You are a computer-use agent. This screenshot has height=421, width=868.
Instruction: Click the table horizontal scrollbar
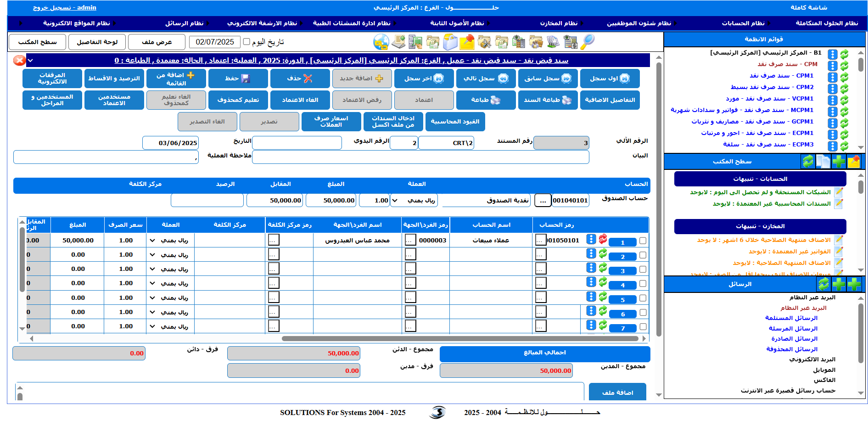[460, 339]
